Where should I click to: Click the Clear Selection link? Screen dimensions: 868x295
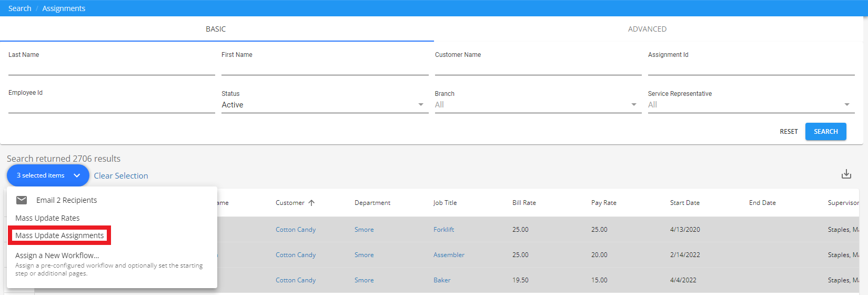[121, 176]
